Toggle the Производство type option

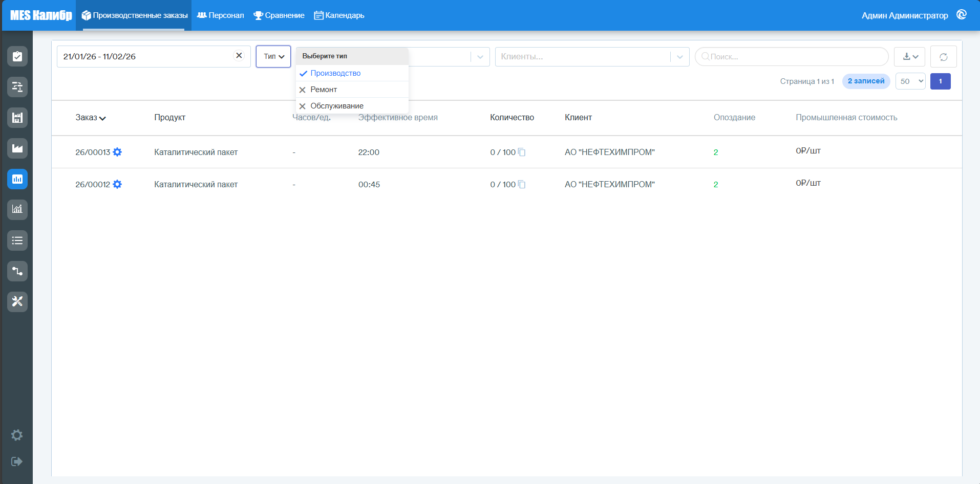point(352,73)
